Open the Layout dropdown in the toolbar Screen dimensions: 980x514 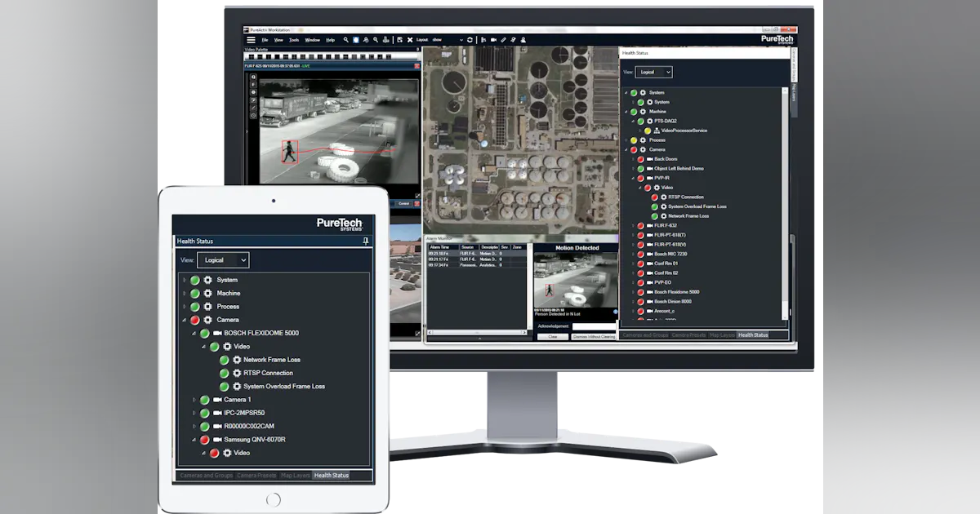pyautogui.click(x=448, y=39)
